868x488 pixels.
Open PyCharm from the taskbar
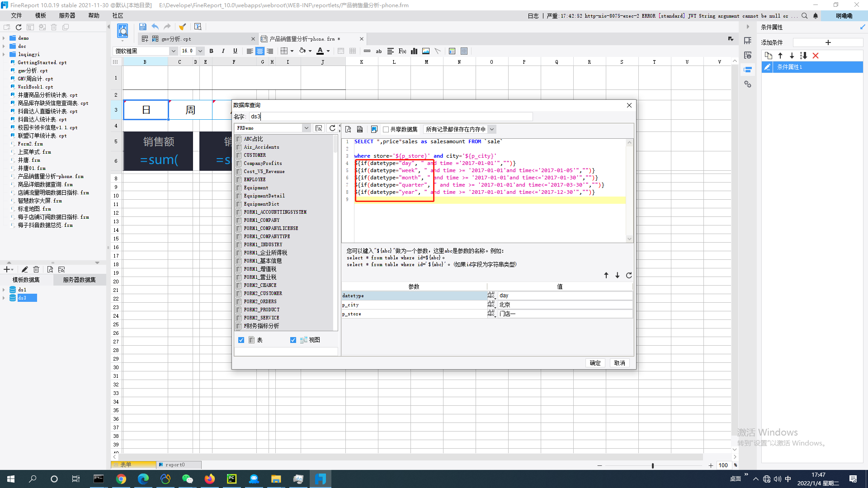pos(231,479)
